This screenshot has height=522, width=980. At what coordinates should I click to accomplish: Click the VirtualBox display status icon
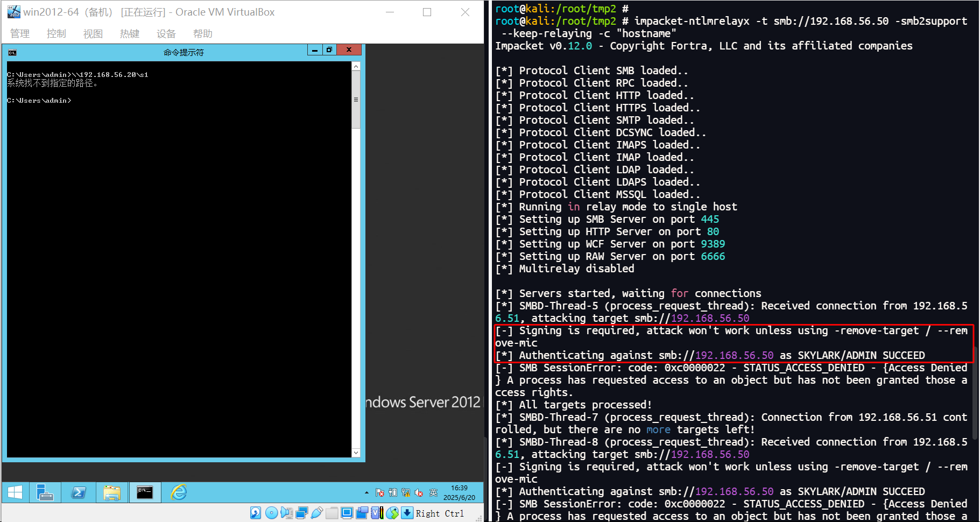(347, 513)
